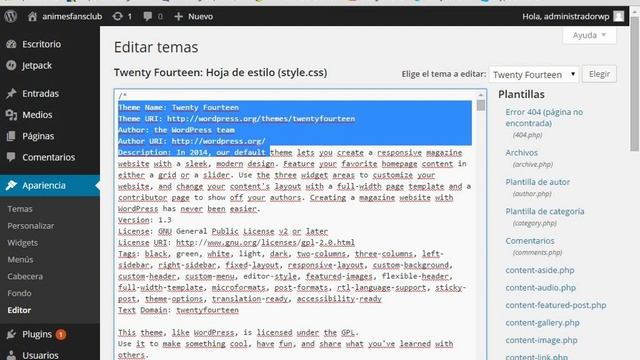Click the Plugins update badge showing 1
The width and height of the screenshot is (640, 360).
tap(61, 335)
